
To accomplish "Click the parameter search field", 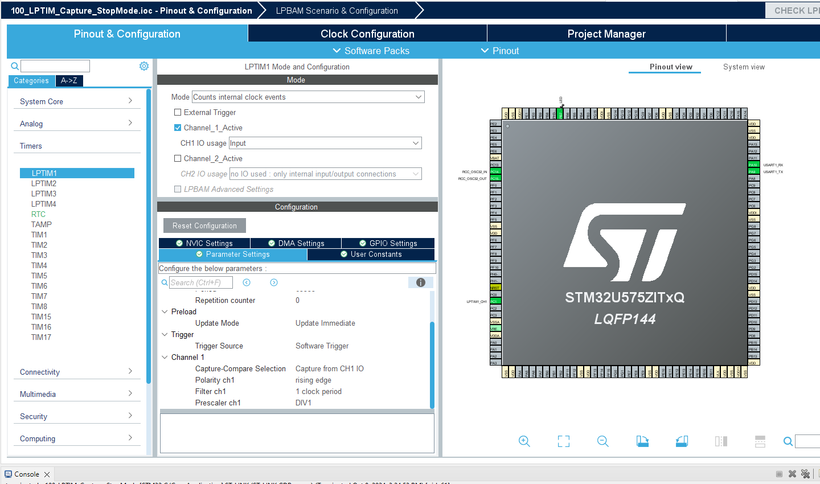I will coord(201,282).
